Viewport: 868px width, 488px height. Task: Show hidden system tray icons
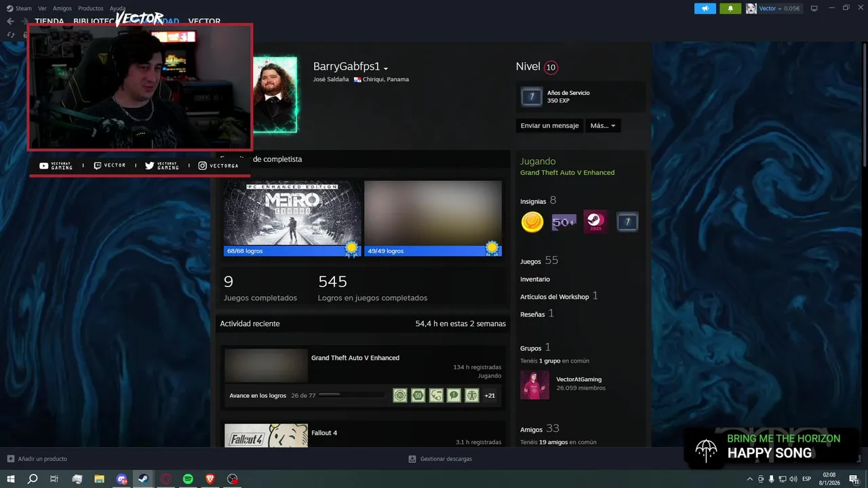click(x=749, y=479)
